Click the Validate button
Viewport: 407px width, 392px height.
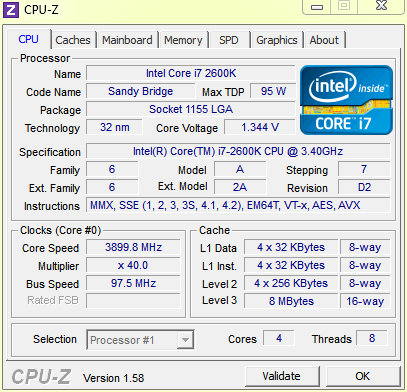point(281,376)
